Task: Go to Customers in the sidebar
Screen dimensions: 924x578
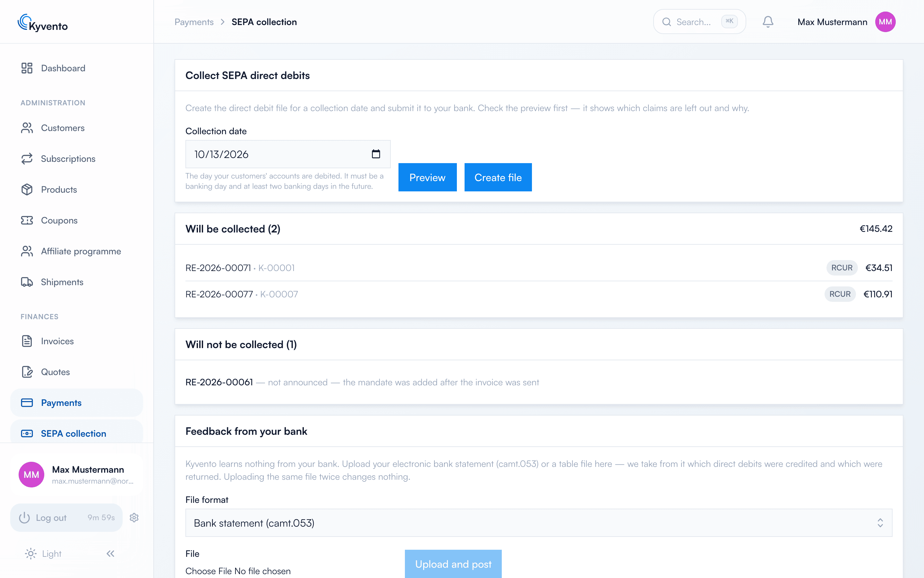Action: tap(76, 128)
